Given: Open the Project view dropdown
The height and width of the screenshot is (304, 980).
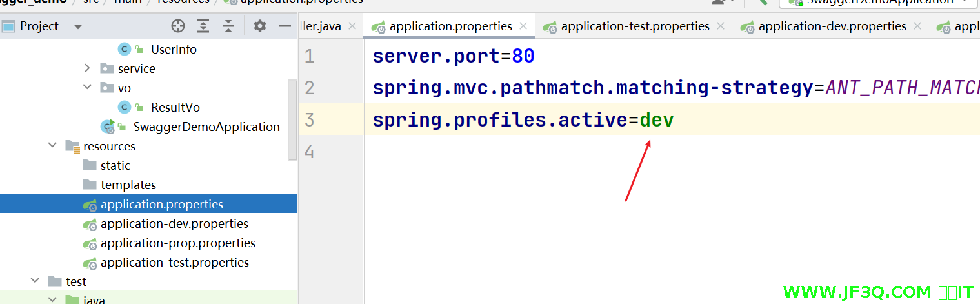Looking at the screenshot, I should tap(78, 26).
